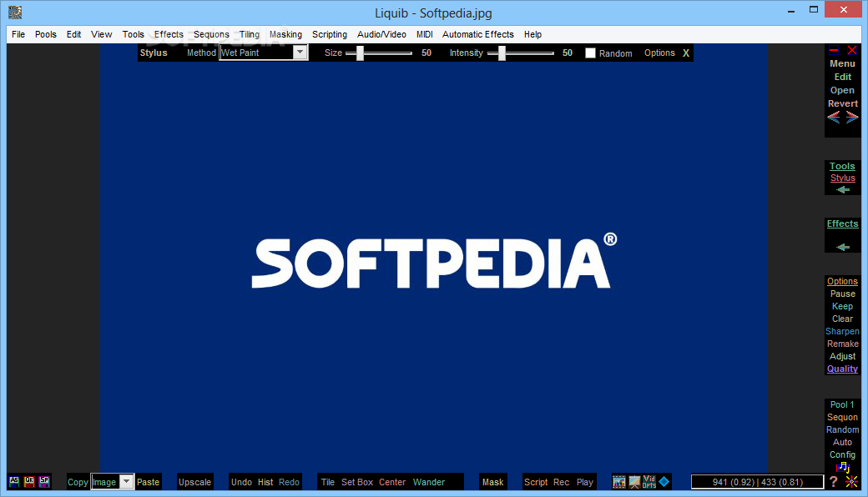Click the Intensity slider handle
This screenshot has height=497, width=868.
(x=502, y=53)
